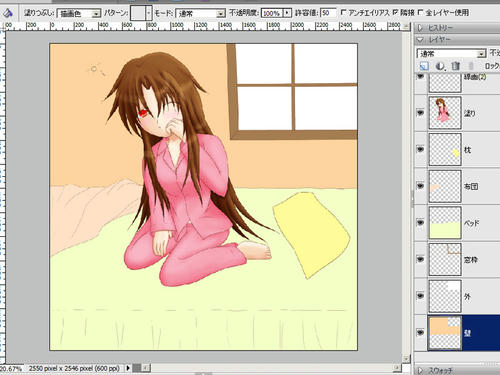Open the 塗りつぶし fill source dropdown
This screenshot has width=500, height=375.
coord(79,14)
